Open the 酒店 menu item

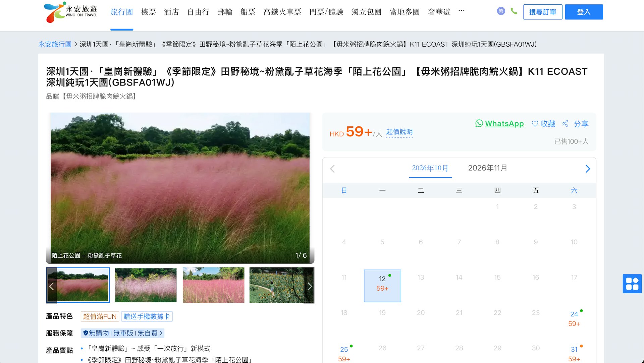pyautogui.click(x=171, y=12)
